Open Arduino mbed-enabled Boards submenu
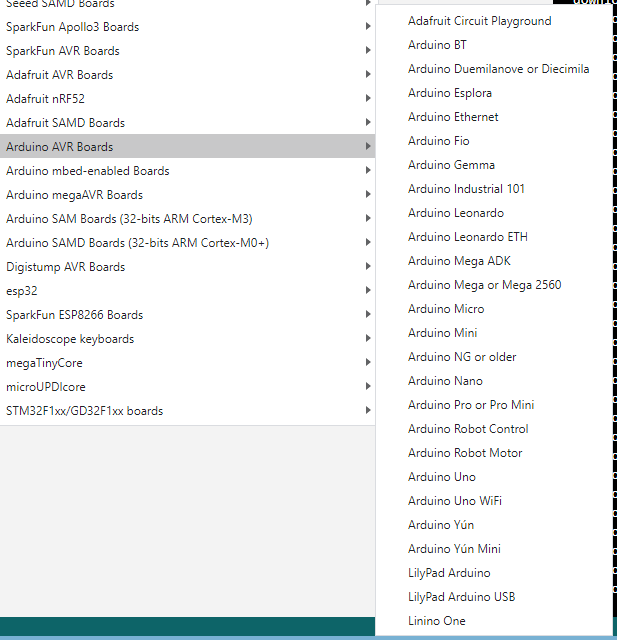This screenshot has width=617, height=640. [x=187, y=171]
